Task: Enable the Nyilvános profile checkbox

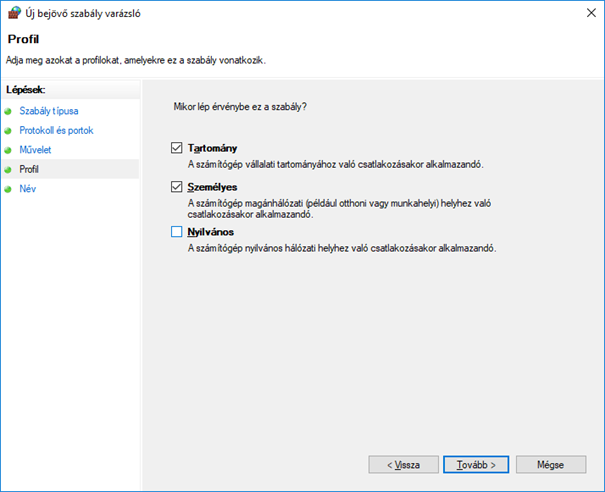Action: (177, 232)
